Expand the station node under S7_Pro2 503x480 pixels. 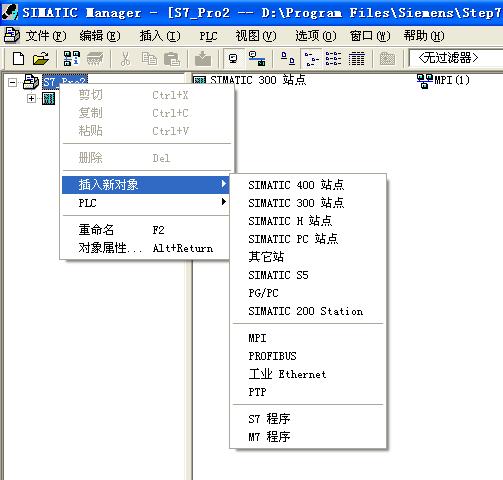coord(31,98)
